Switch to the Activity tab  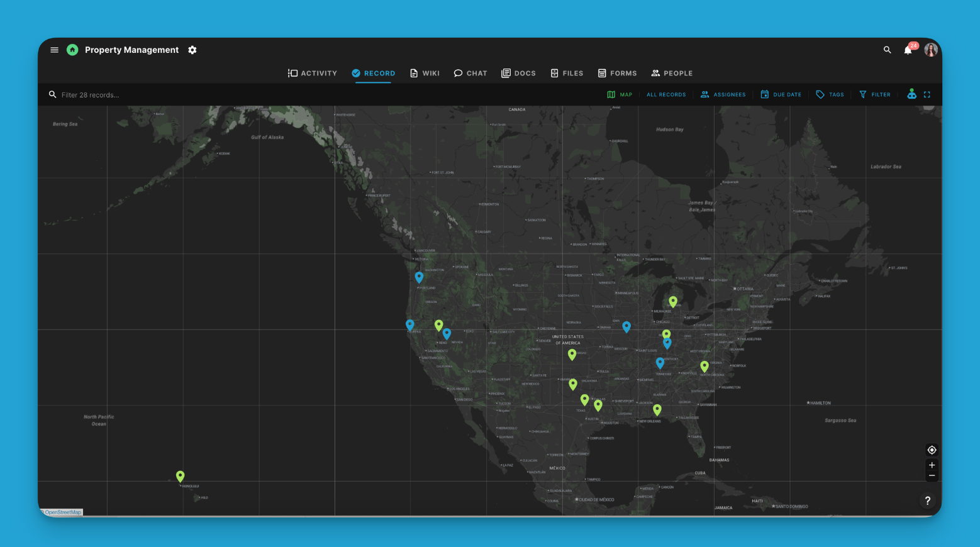[x=313, y=73]
